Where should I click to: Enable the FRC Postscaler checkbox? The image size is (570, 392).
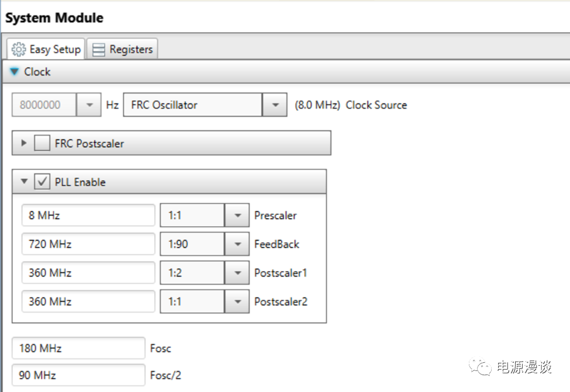point(42,143)
